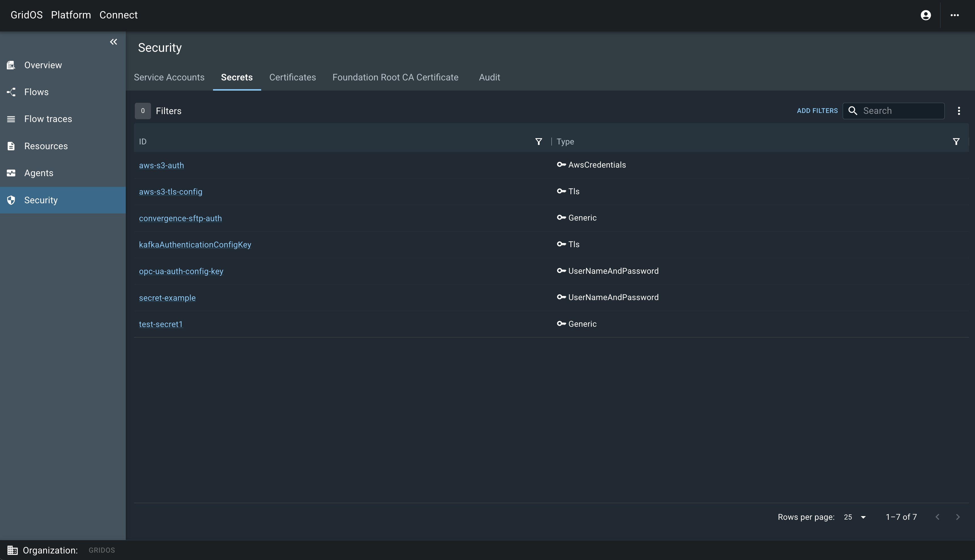975x560 pixels.
Task: Open Rows per page dropdown
Action: coord(855,517)
